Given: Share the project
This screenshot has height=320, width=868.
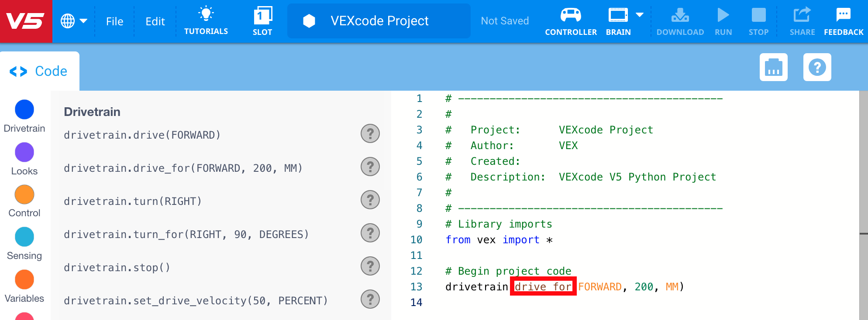Looking at the screenshot, I should tap(802, 20).
